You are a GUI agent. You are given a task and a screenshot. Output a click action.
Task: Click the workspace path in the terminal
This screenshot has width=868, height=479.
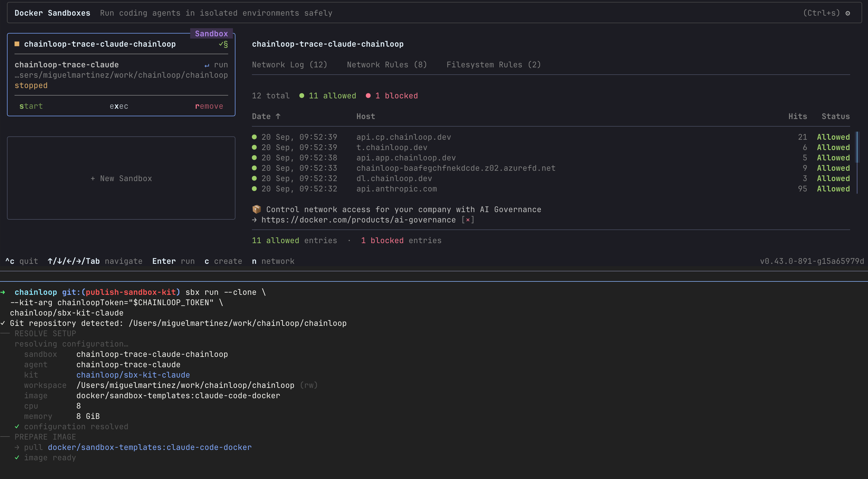[x=185, y=385]
